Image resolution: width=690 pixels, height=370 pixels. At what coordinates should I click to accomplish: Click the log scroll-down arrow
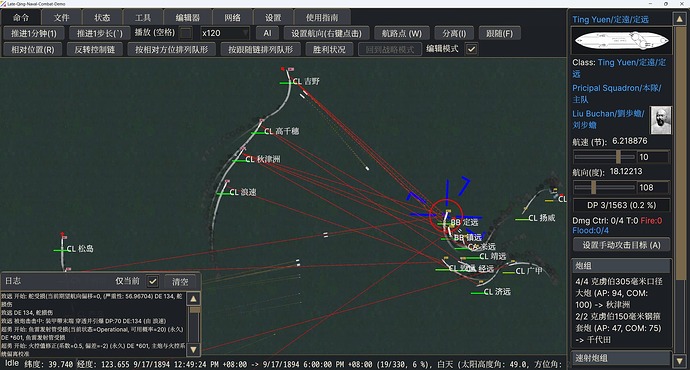(193, 350)
